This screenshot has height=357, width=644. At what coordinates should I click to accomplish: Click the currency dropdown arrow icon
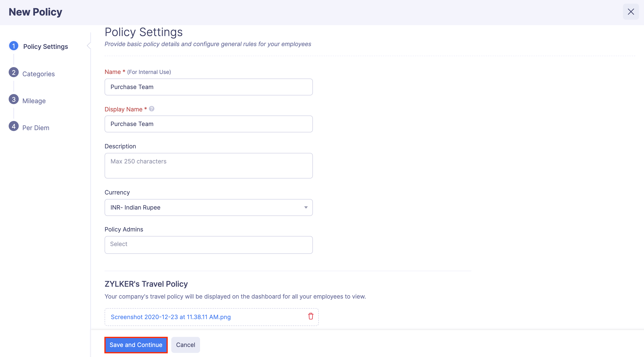306,207
